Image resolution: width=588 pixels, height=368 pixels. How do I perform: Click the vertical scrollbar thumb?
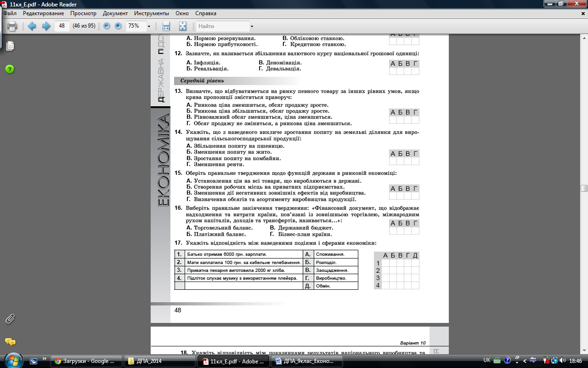pyautogui.click(x=584, y=188)
